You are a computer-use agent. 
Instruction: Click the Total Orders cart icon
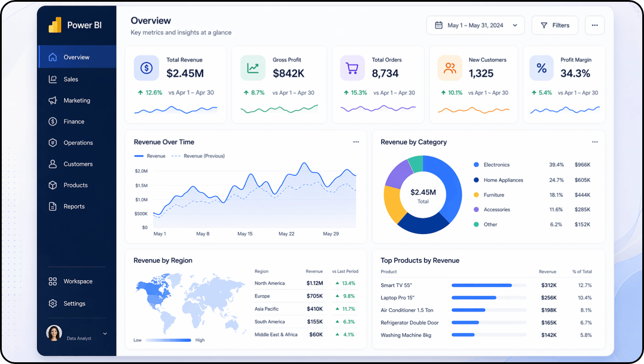[x=352, y=68]
